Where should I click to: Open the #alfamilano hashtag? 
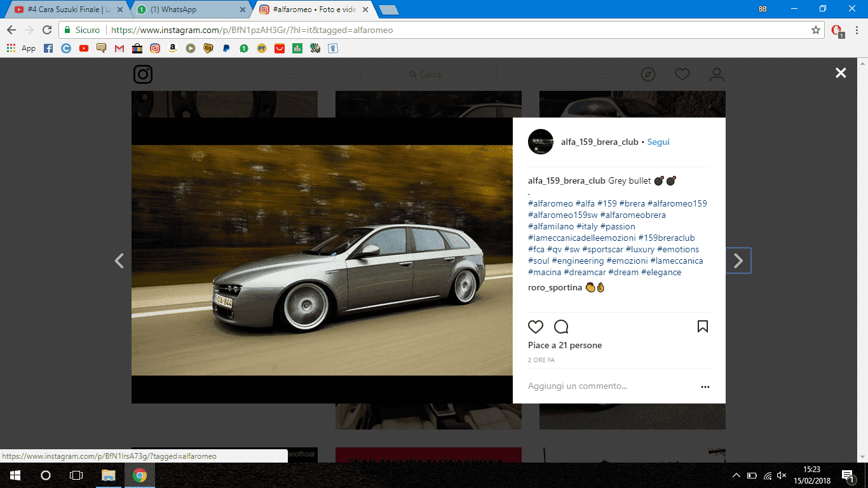click(551, 227)
